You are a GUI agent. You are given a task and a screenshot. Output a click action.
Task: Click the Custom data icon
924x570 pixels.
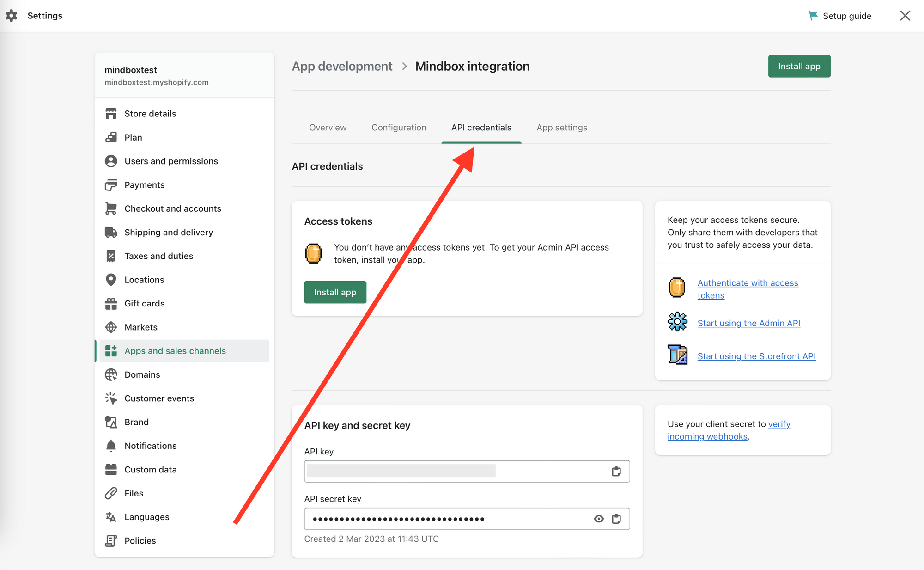pos(111,470)
